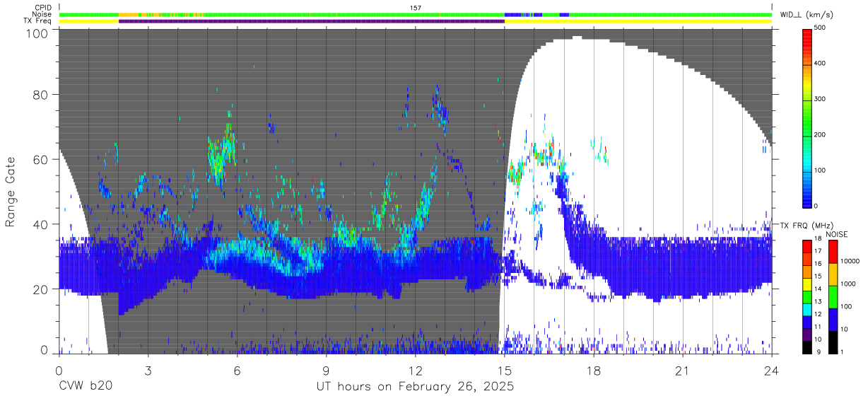The width and height of the screenshot is (868, 401).
Task: Click the 18 label on TX frequency legend
Action: point(819,240)
